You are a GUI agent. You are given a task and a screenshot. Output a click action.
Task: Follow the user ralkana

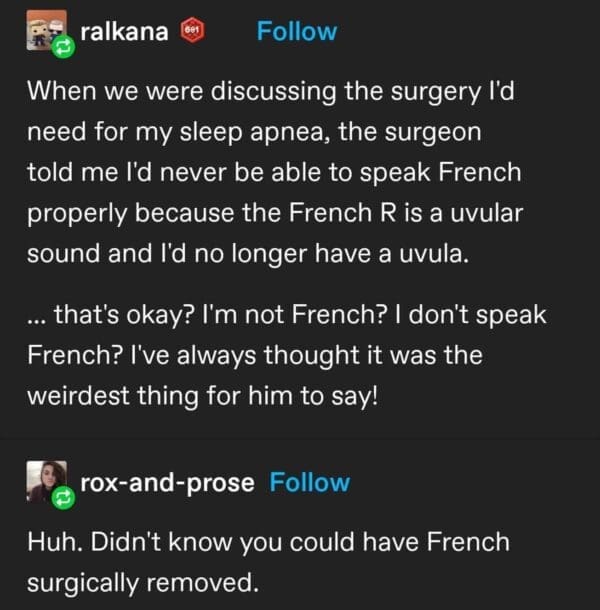[x=297, y=31]
